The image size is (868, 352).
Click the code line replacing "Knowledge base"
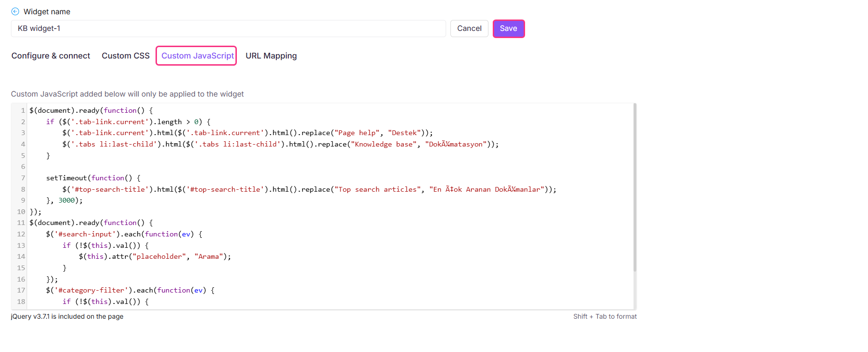pyautogui.click(x=281, y=144)
